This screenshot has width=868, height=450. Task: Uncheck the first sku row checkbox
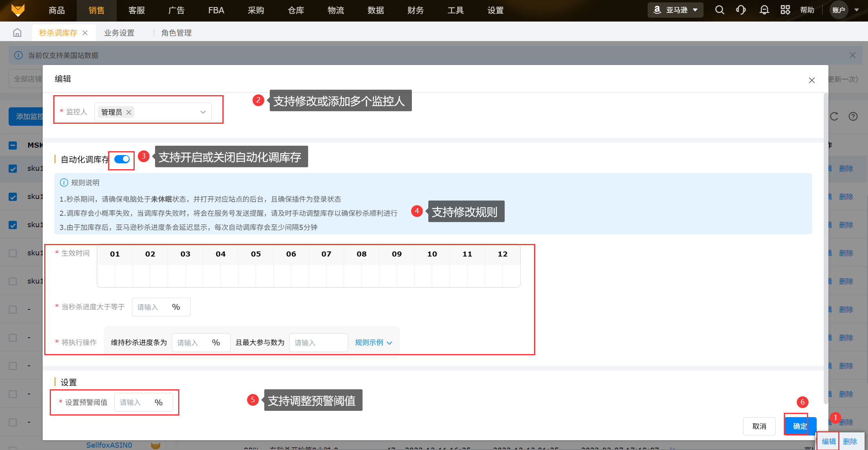[x=13, y=169]
